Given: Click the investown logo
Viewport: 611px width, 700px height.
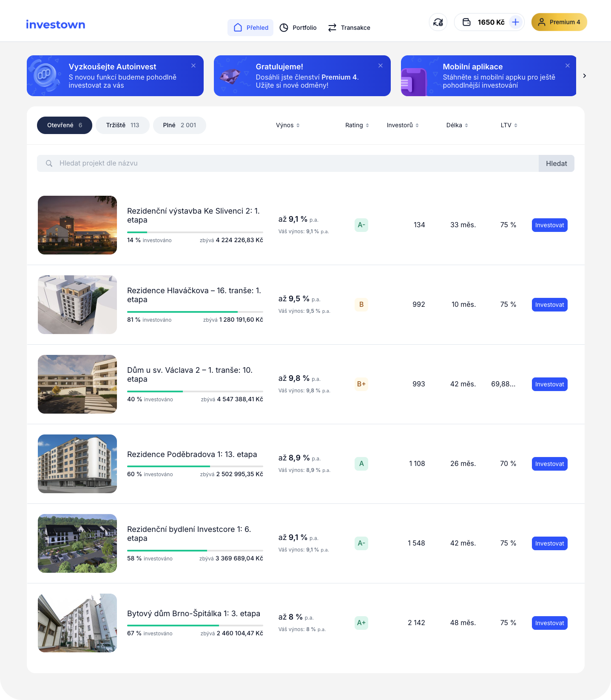Looking at the screenshot, I should click(x=55, y=25).
